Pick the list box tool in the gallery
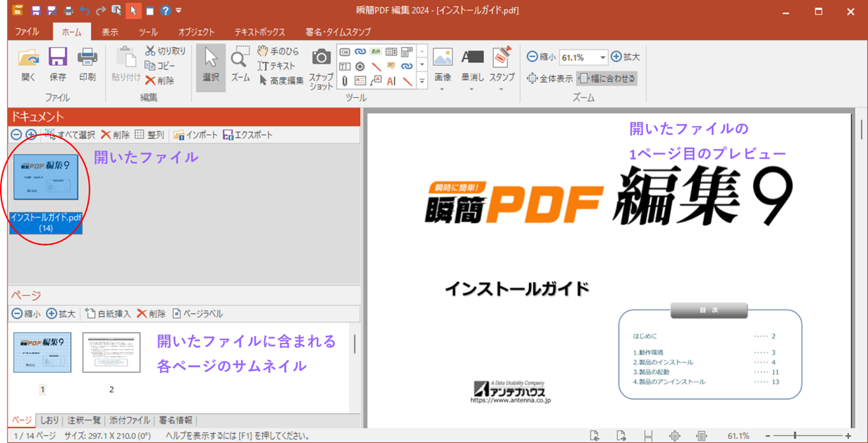Screen dimensions: 868x443 click(392, 52)
